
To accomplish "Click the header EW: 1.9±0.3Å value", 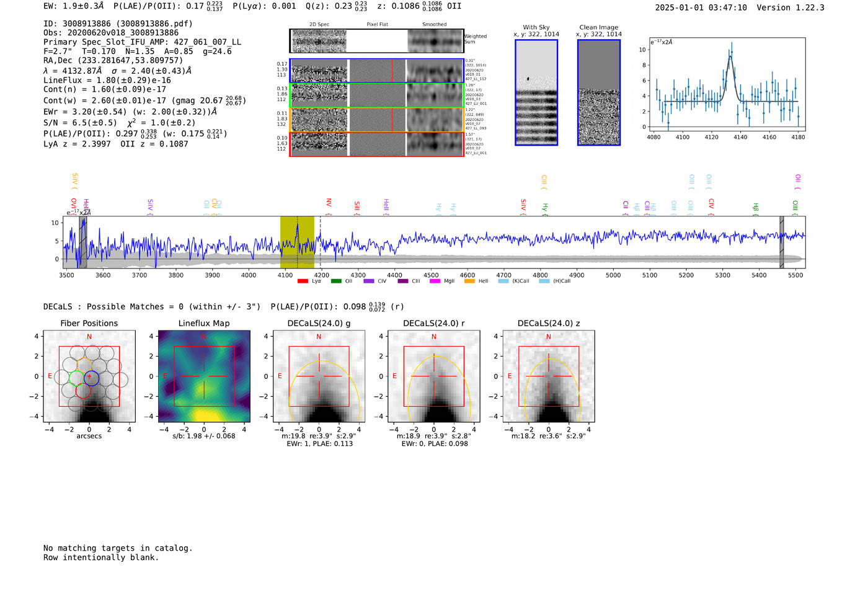I will (75, 6).
